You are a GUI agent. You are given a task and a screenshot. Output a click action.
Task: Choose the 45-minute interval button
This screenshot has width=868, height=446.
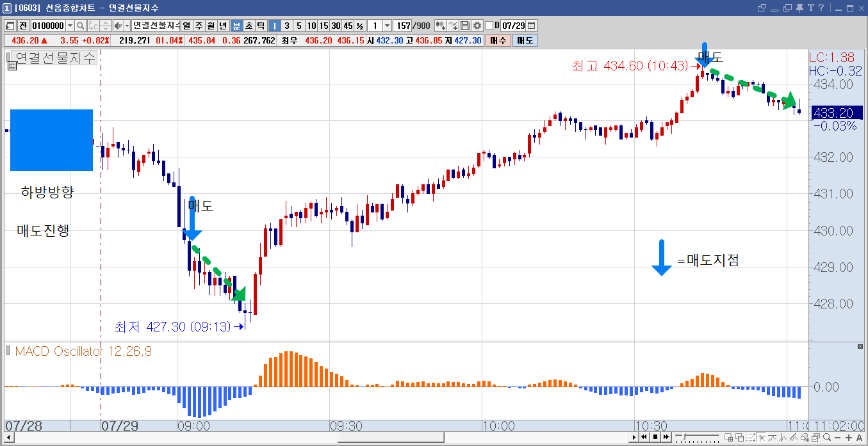348,26
